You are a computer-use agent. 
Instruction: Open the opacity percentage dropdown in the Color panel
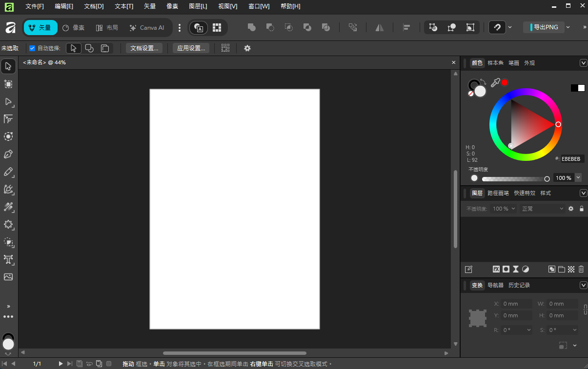click(578, 178)
